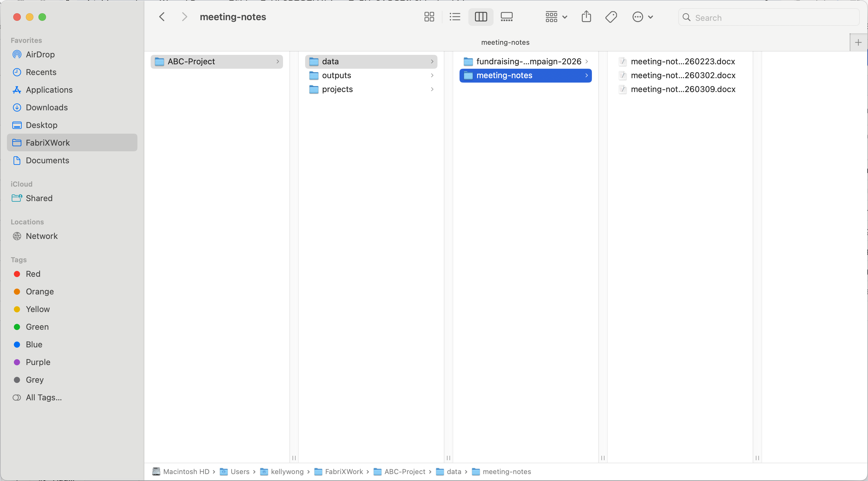
Task: Open AirDrop in the sidebar
Action: [40, 54]
